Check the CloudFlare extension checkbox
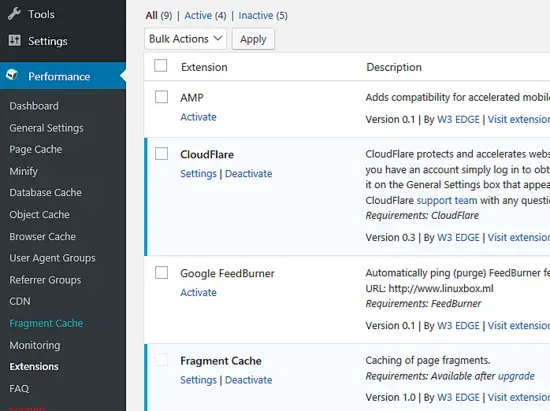The image size is (550, 411). [161, 154]
